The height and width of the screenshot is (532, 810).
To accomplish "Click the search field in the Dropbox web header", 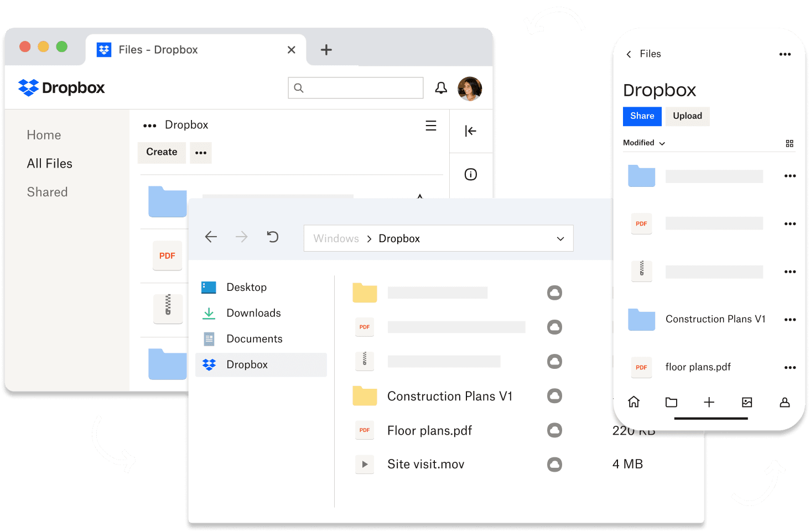I will (x=356, y=88).
